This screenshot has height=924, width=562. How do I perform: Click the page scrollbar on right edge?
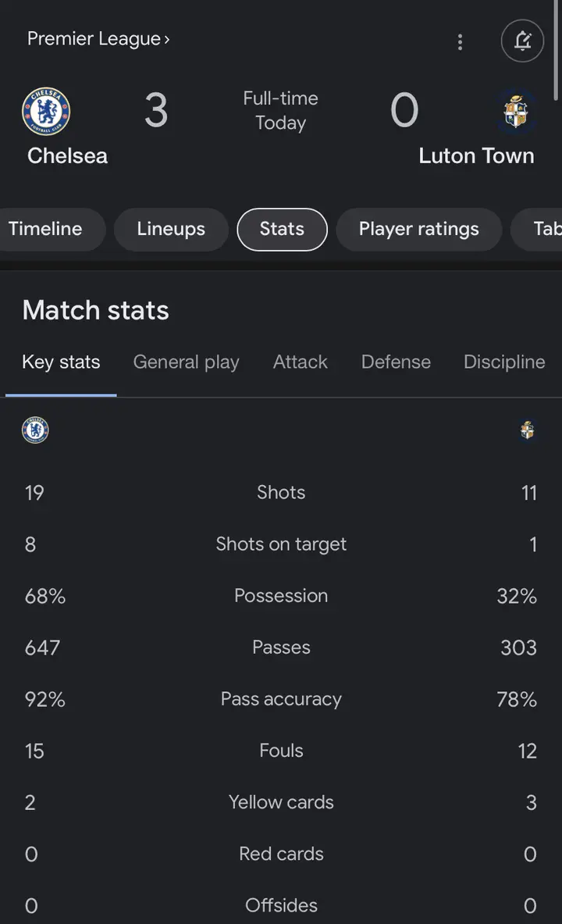556,50
